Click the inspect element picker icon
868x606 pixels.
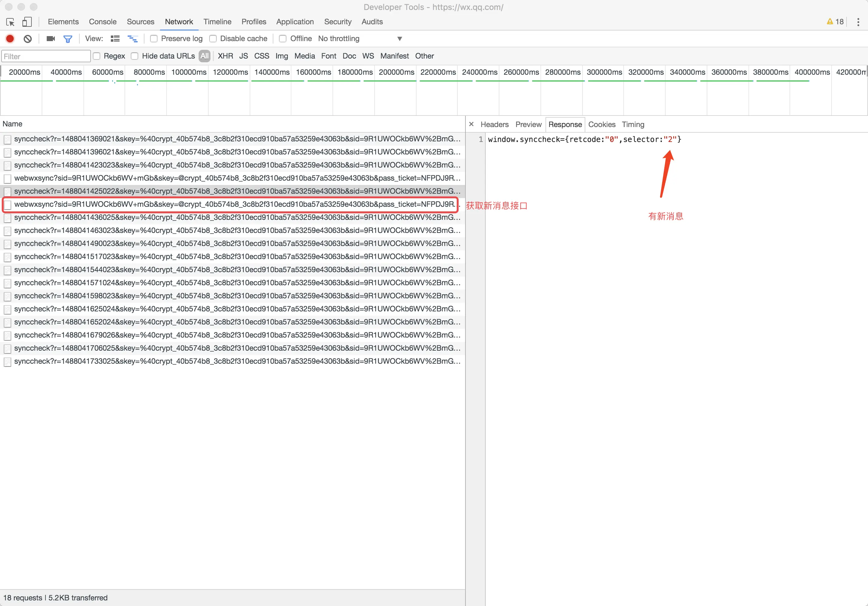coord(10,22)
